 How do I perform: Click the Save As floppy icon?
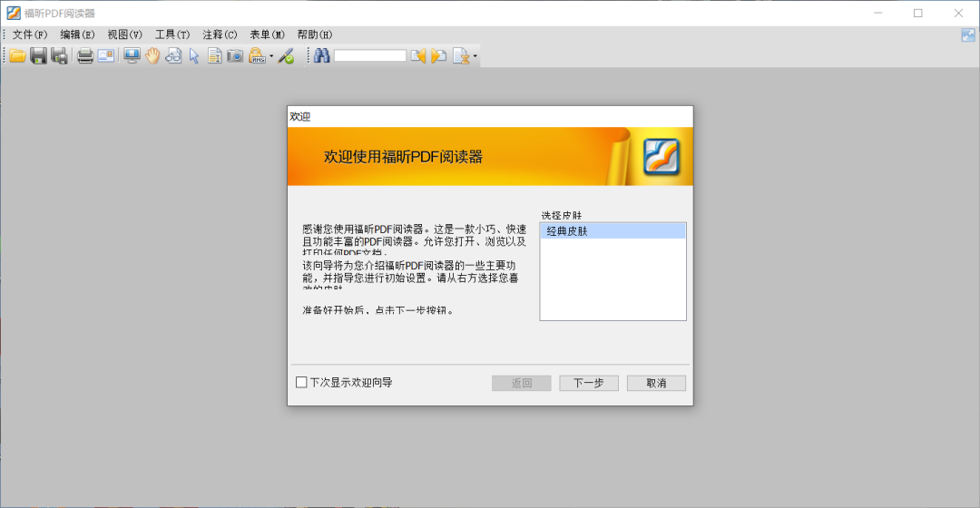point(59,55)
